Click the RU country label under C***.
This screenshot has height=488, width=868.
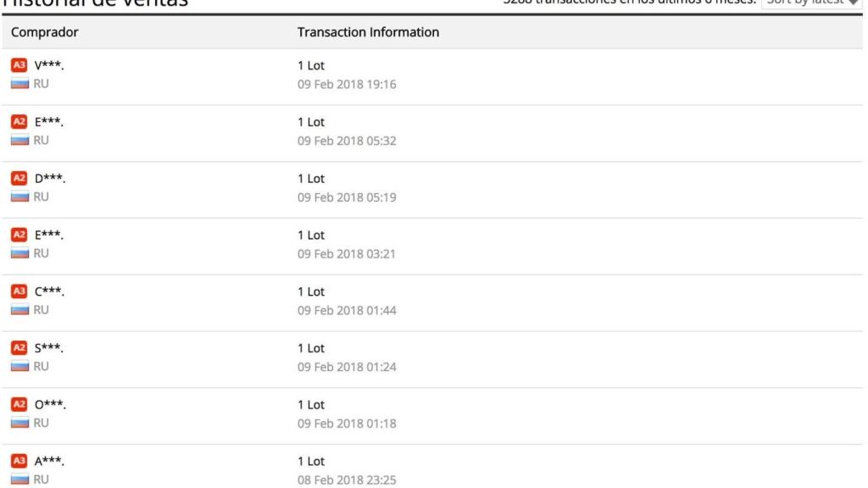pyautogui.click(x=41, y=310)
